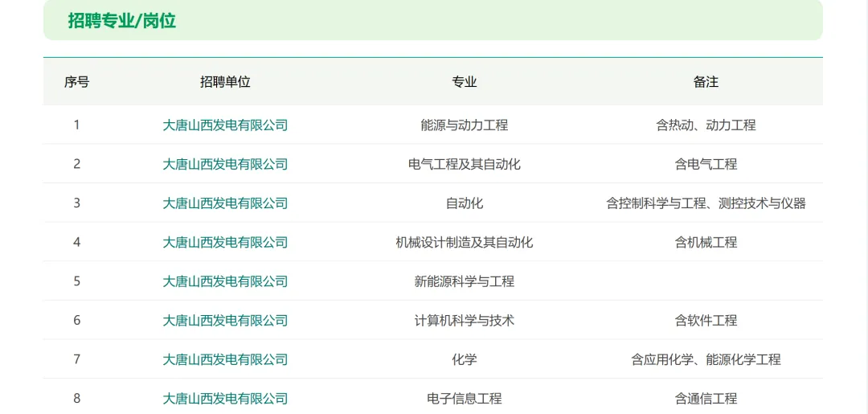868x414 pixels.
Task: Click sequence number 6 cell
Action: point(76,320)
